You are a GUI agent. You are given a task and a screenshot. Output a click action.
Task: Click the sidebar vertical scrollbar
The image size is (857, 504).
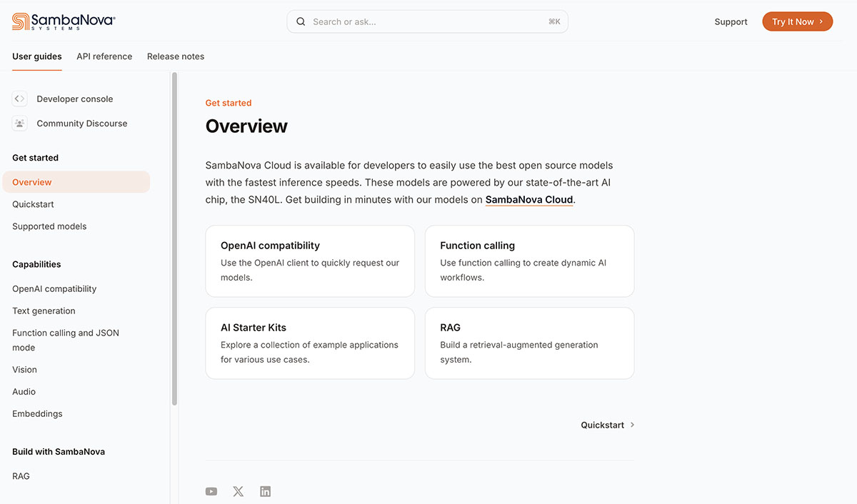tap(174, 239)
